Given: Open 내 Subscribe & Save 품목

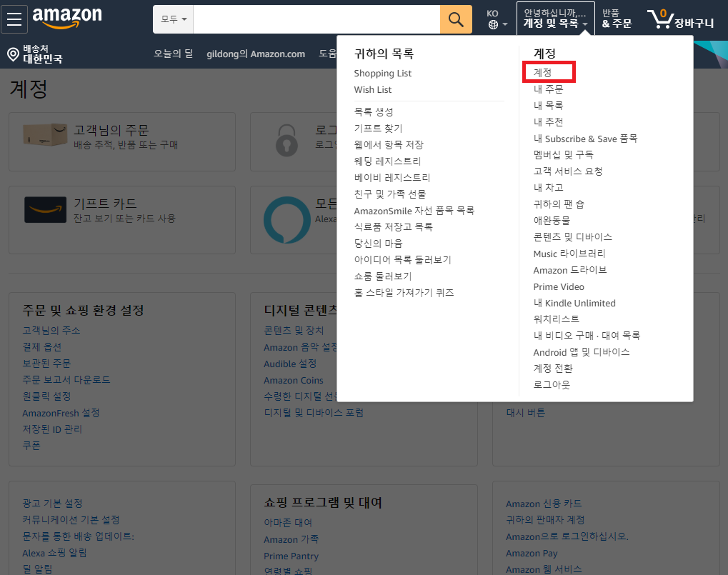Looking at the screenshot, I should coord(585,139).
